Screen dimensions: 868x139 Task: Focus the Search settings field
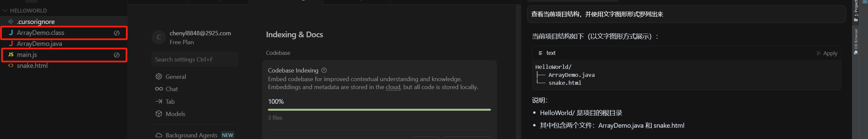tap(194, 60)
